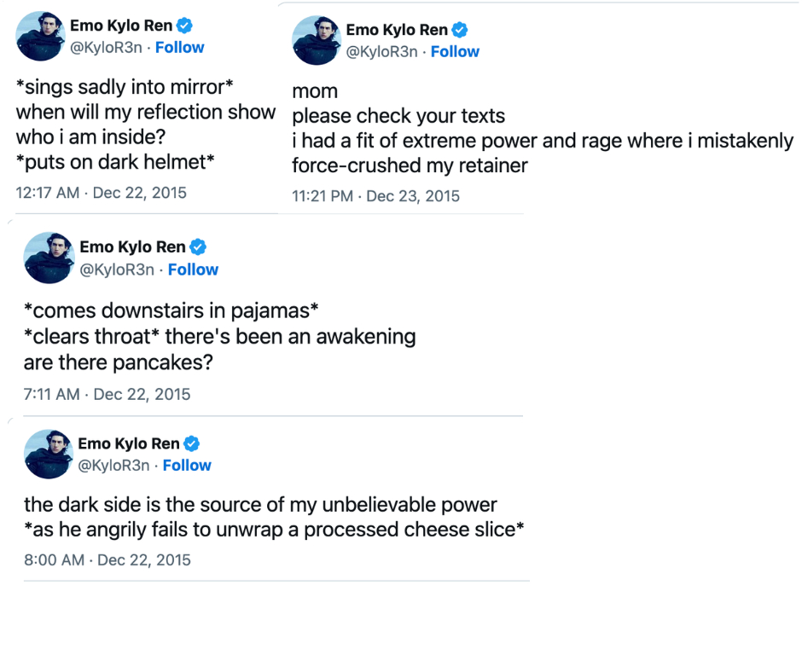Open the 8:00 AM Dec 22, 2015 timestamp

point(107,560)
